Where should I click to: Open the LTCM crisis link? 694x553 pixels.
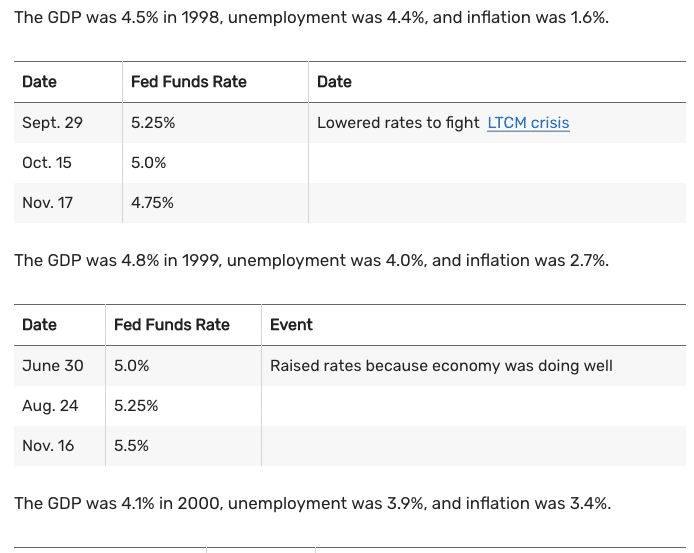pos(528,123)
